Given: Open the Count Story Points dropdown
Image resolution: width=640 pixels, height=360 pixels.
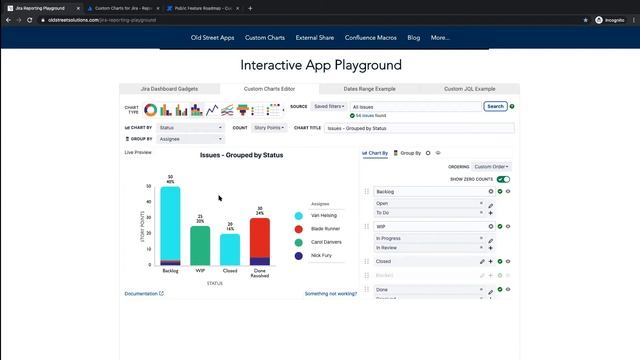Looking at the screenshot, I should coord(269,128).
